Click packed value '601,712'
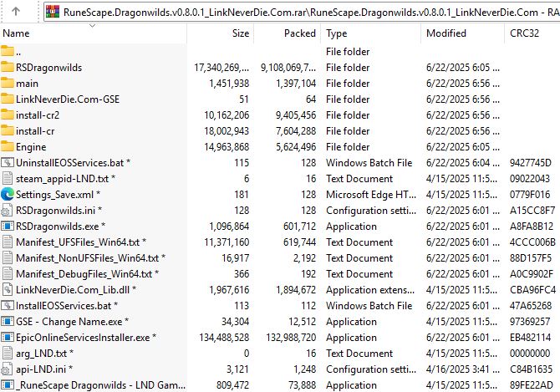560x392 pixels. click(x=299, y=227)
